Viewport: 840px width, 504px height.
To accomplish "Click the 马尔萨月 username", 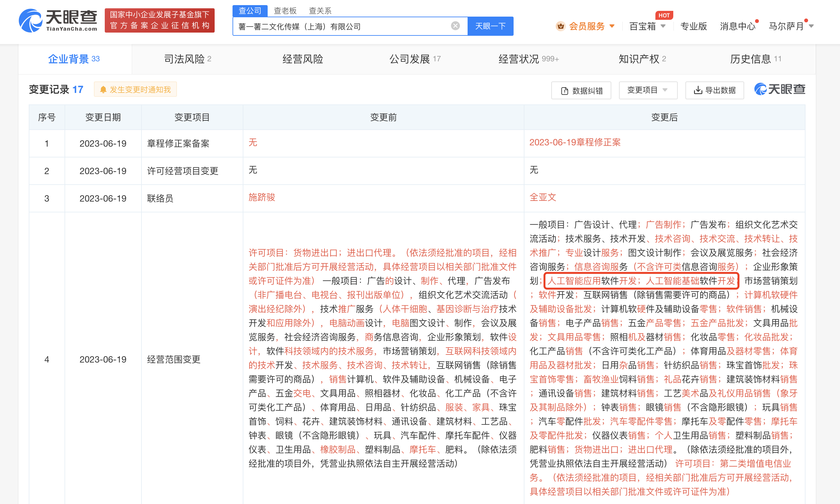I will click(x=786, y=26).
